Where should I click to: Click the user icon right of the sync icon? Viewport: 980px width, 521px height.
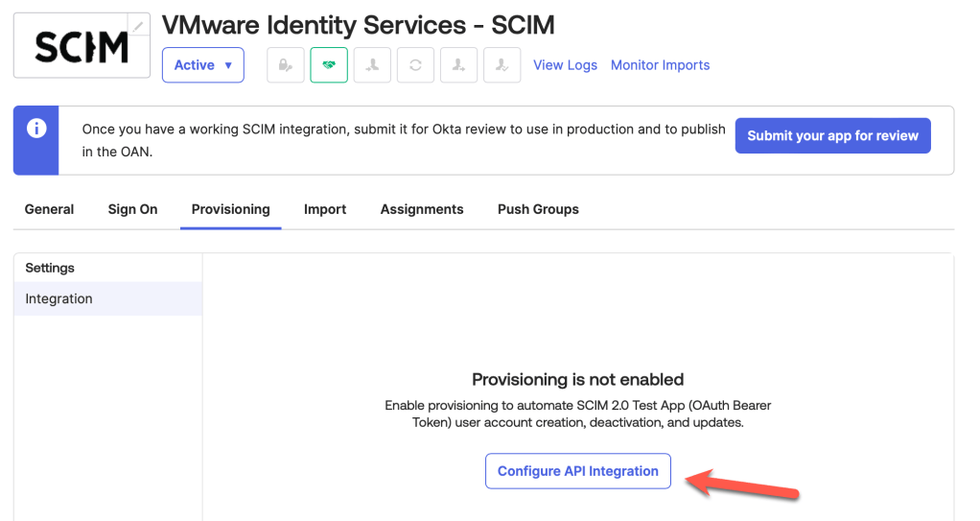tap(458, 65)
